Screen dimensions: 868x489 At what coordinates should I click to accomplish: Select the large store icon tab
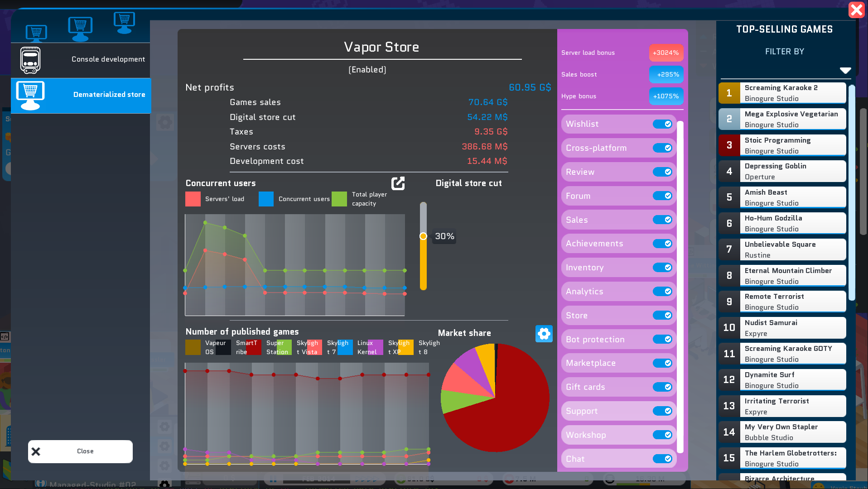click(x=124, y=23)
